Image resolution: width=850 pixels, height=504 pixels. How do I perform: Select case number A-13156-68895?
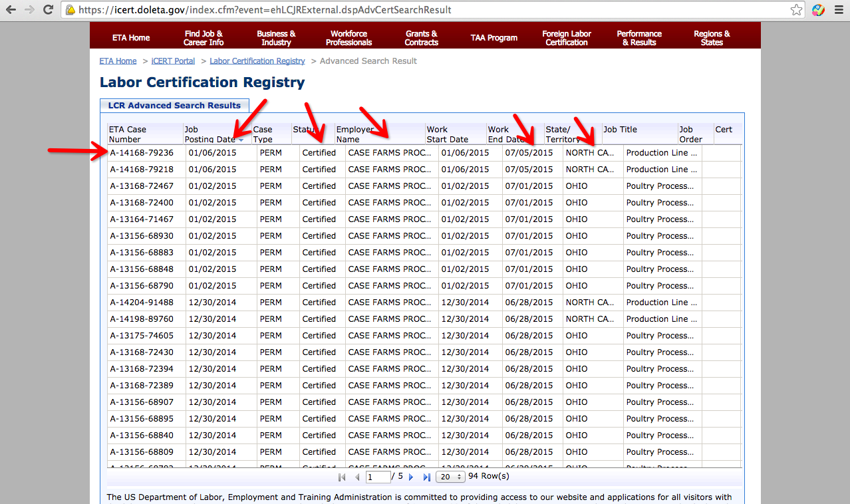(142, 419)
